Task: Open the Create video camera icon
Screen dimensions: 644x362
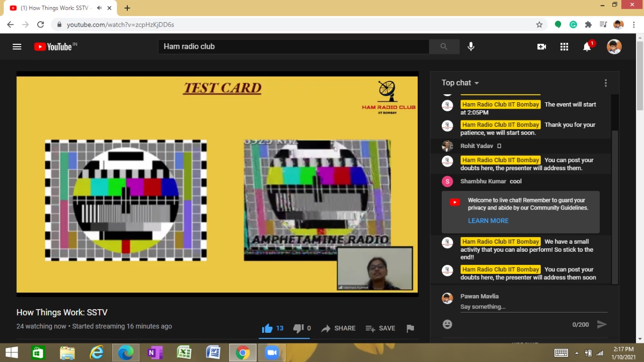Action: coord(541,46)
